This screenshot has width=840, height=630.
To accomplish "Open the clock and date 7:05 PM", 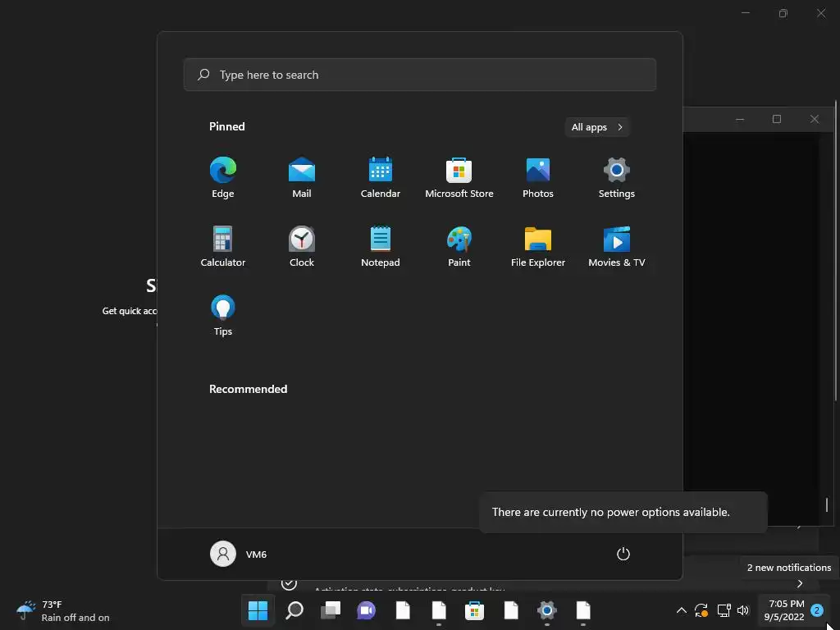I will (784, 610).
